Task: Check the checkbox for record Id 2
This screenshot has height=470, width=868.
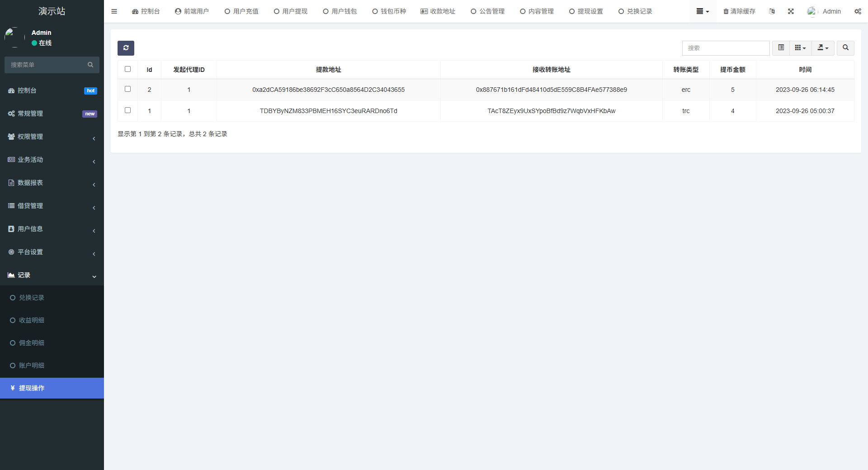Action: 127,89
